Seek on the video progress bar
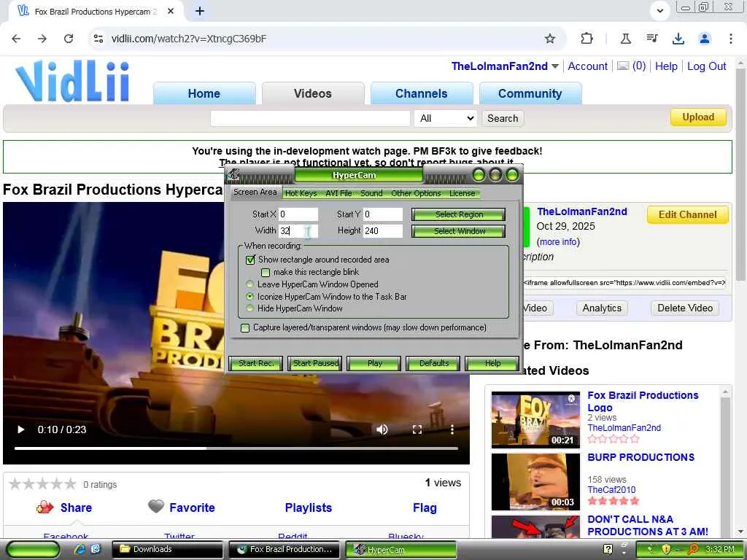Screen dimensions: 747x560 tap(236, 448)
